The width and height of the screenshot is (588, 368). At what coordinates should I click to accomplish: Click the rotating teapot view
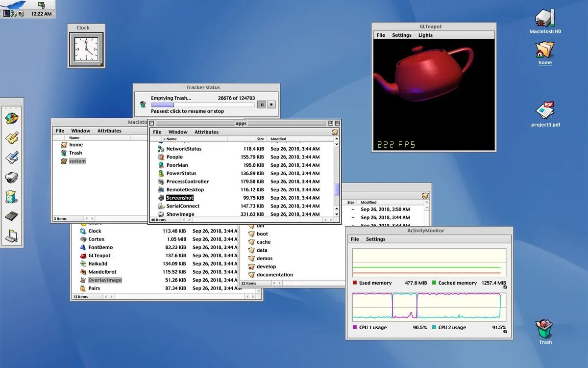434,95
